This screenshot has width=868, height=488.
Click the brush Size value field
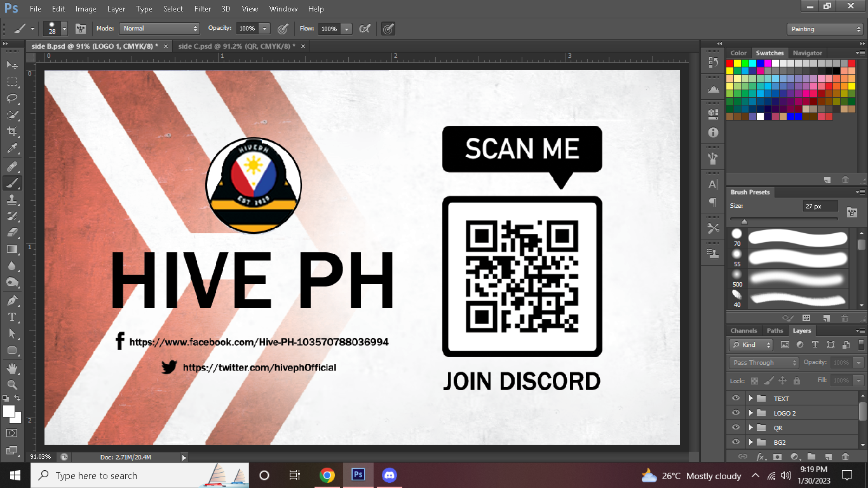(x=820, y=207)
